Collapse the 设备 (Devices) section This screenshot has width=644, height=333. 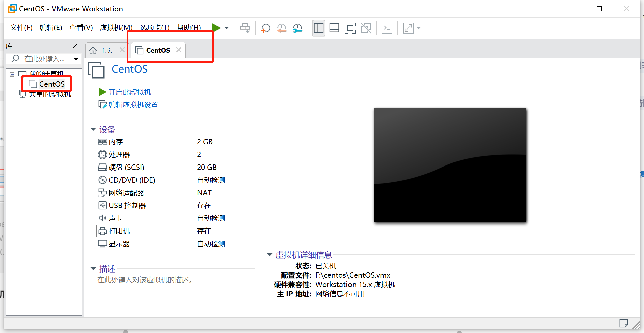click(x=93, y=129)
